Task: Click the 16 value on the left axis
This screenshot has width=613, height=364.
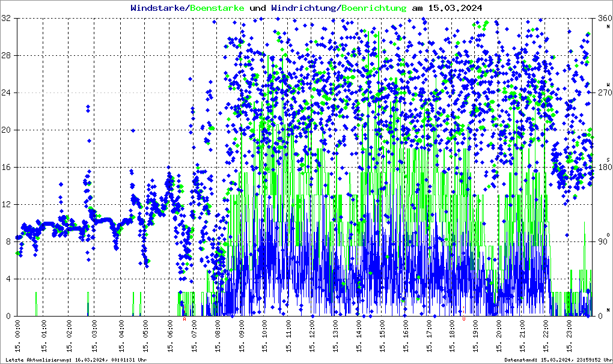Action: pos(6,168)
